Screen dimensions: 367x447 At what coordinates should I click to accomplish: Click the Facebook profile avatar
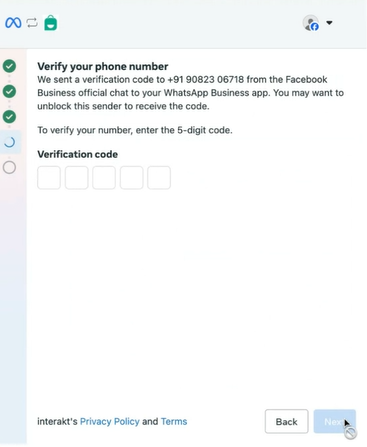(311, 23)
